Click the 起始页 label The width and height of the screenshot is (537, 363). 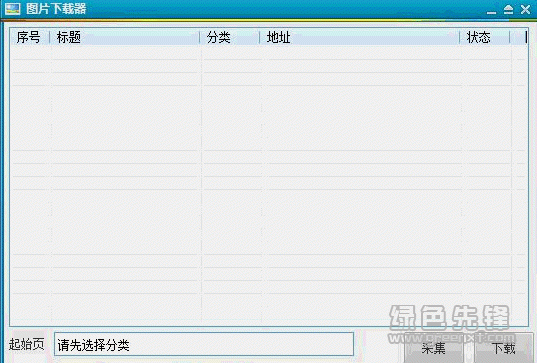tap(27, 344)
